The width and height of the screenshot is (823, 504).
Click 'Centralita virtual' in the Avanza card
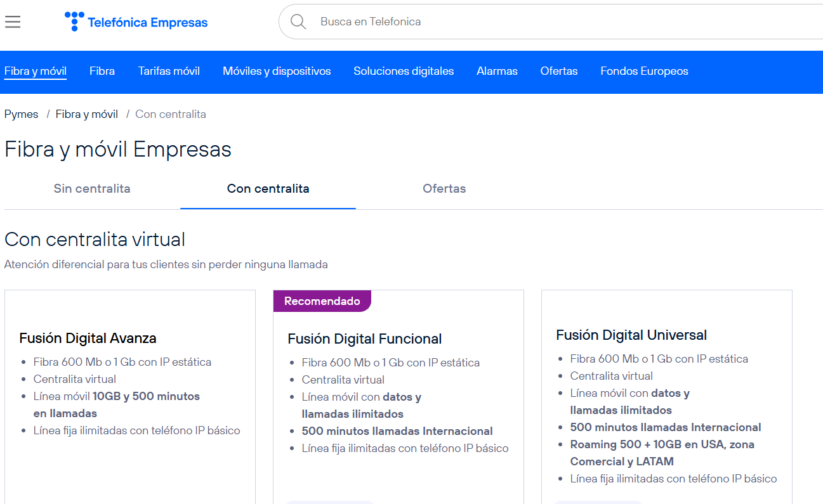75,379
